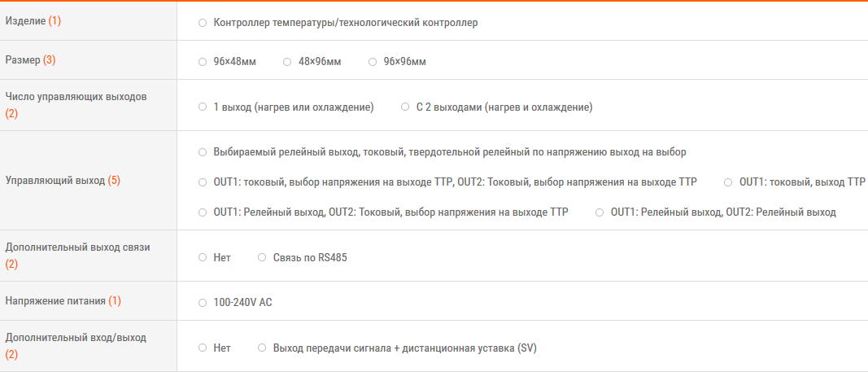Select the OUT1: токовый, выход ТТР option
The image size is (868, 372).
point(728,182)
